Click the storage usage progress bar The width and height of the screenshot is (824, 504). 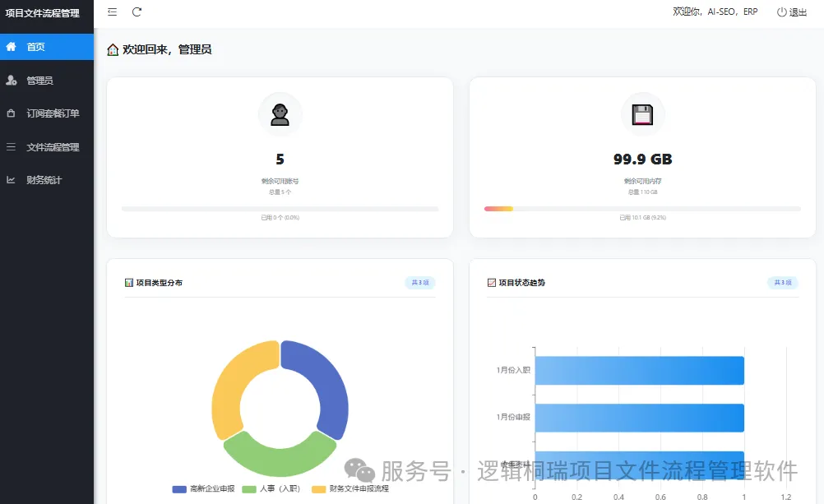pos(643,209)
